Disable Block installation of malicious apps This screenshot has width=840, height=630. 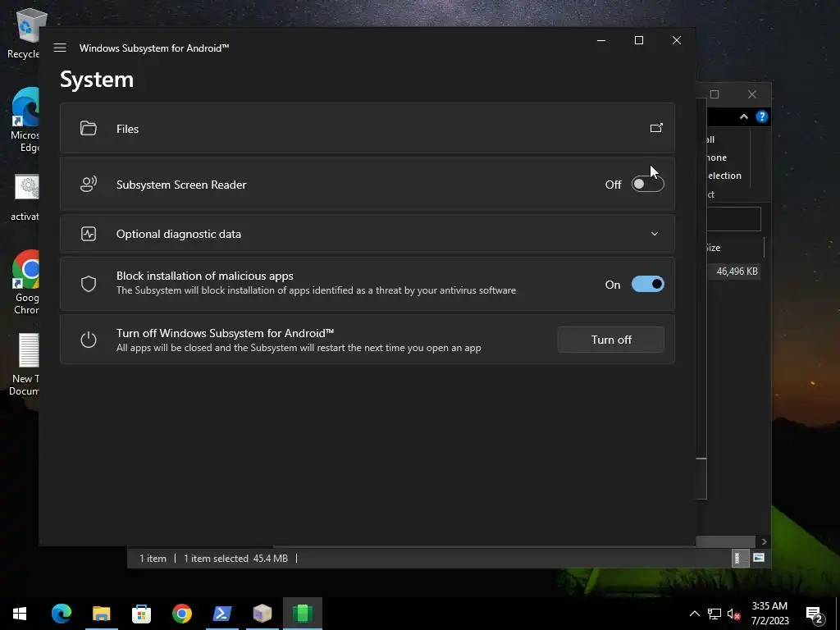pos(648,285)
